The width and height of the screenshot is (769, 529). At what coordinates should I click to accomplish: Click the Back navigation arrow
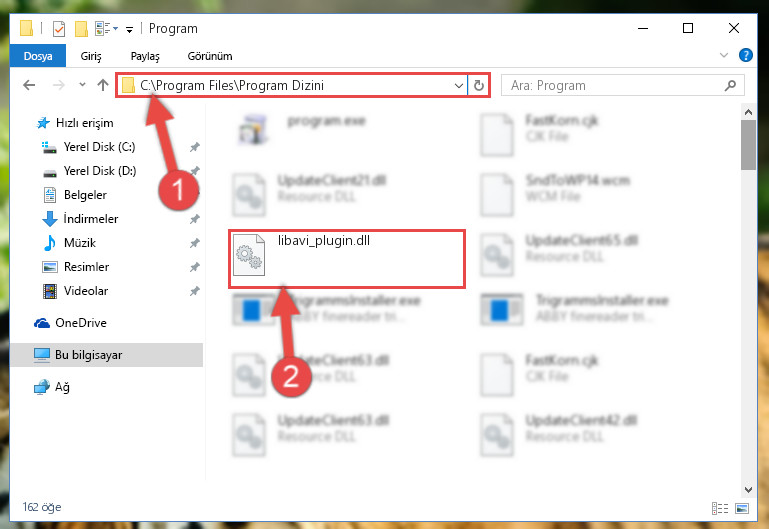(29, 85)
